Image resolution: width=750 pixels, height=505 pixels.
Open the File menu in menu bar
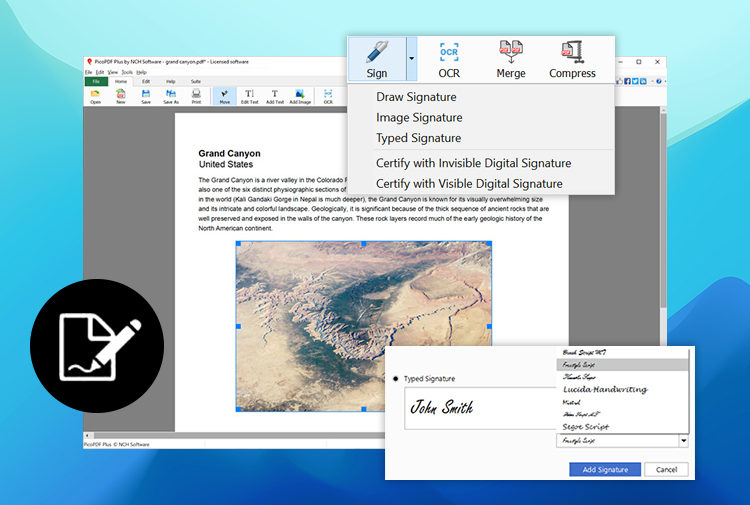click(x=88, y=72)
